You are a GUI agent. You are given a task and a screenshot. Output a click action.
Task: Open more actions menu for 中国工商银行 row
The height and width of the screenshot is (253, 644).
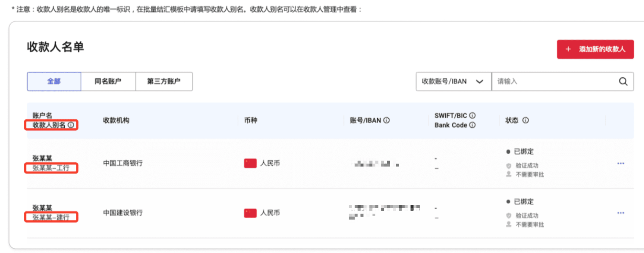point(621,163)
